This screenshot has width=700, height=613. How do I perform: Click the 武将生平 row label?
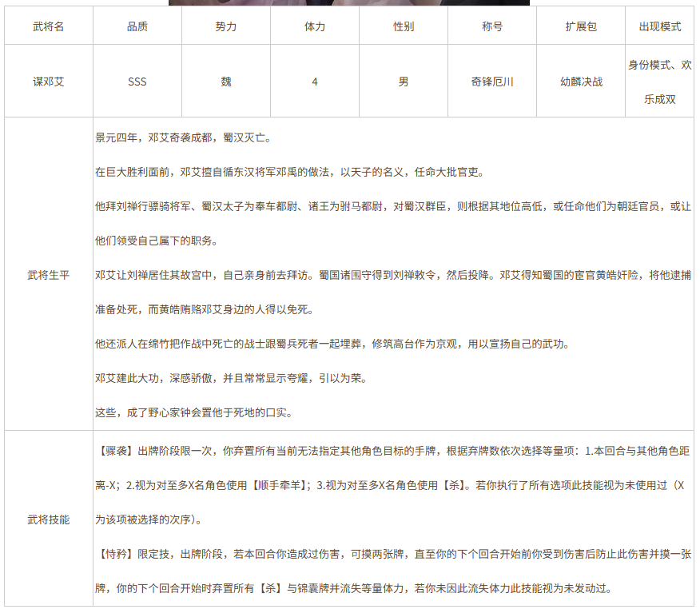pyautogui.click(x=49, y=275)
